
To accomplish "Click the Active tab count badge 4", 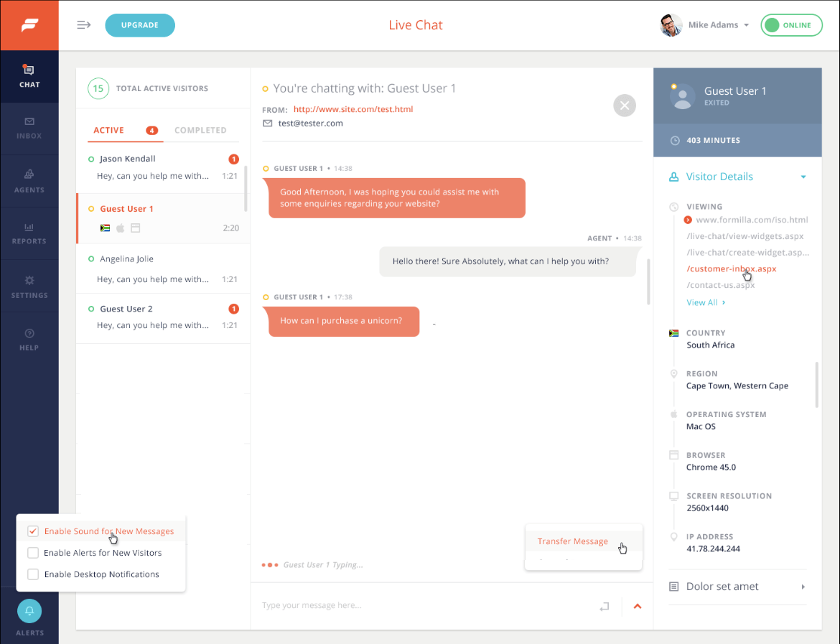I will (x=152, y=130).
